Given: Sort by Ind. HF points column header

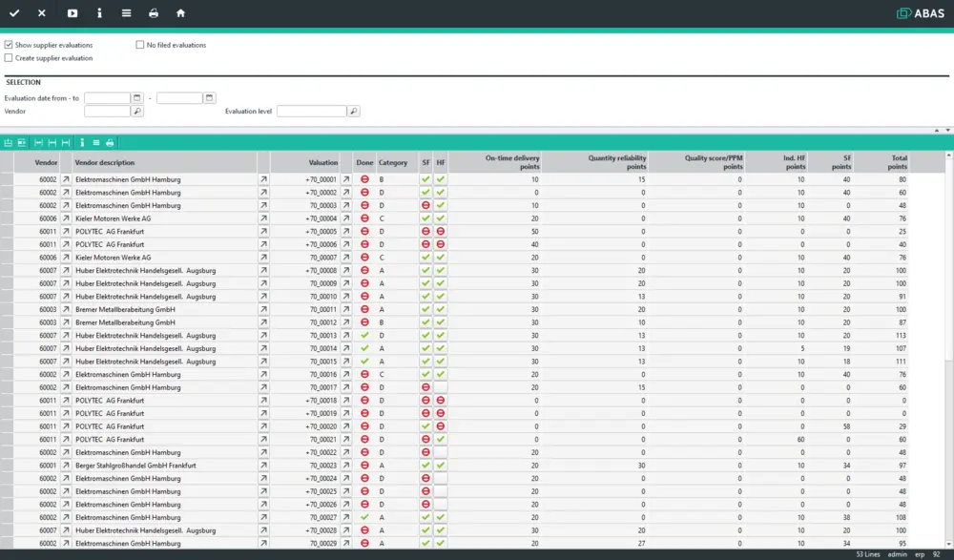Looking at the screenshot, I should [x=777, y=162].
